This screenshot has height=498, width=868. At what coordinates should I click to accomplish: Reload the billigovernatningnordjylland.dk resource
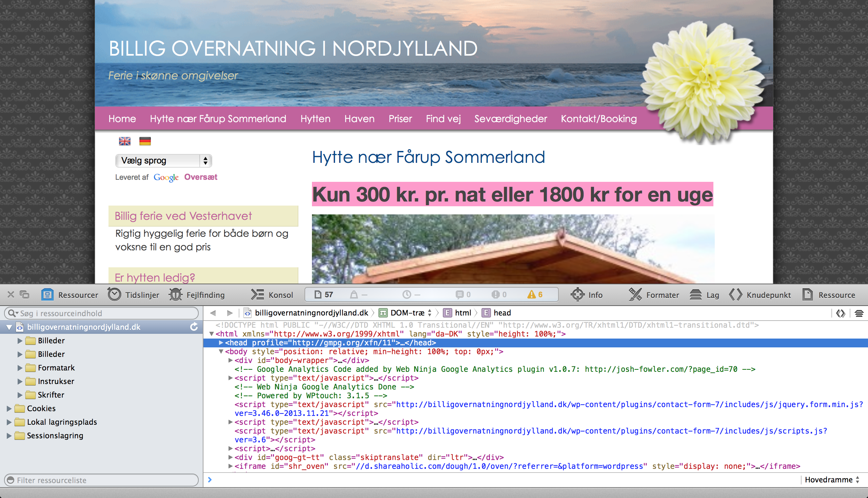(x=194, y=327)
